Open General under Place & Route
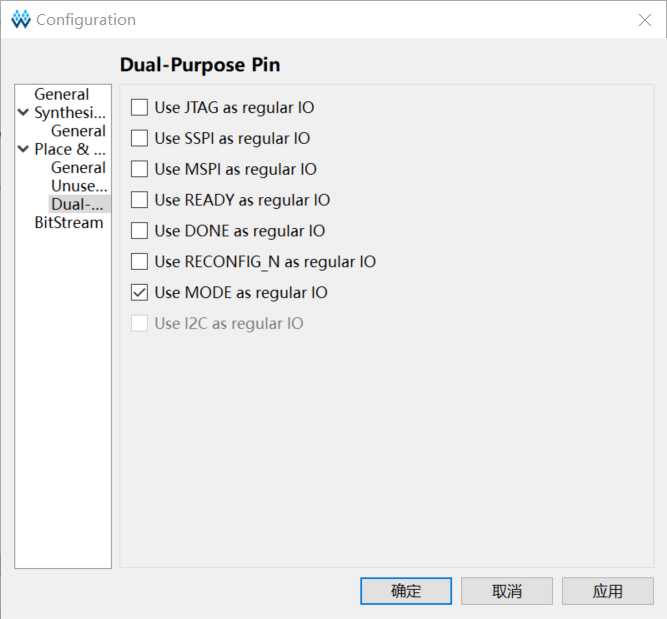The width and height of the screenshot is (667, 619). click(78, 168)
